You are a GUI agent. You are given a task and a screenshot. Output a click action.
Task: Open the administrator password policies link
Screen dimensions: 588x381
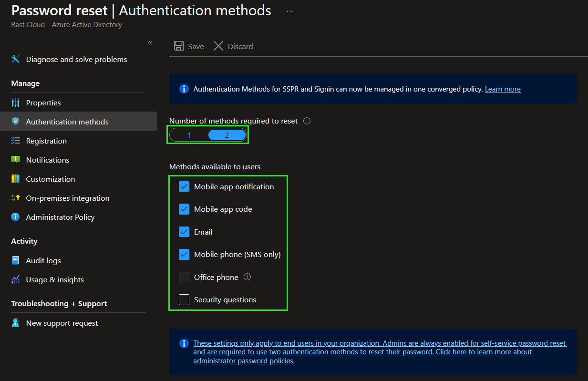pyautogui.click(x=380, y=352)
